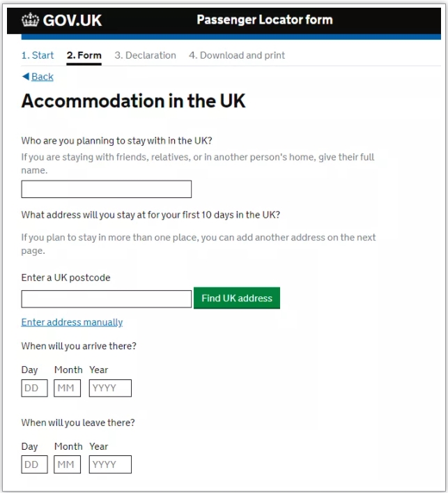Click the Accommodation in the UK heading
The image size is (448, 493).
[x=133, y=101]
